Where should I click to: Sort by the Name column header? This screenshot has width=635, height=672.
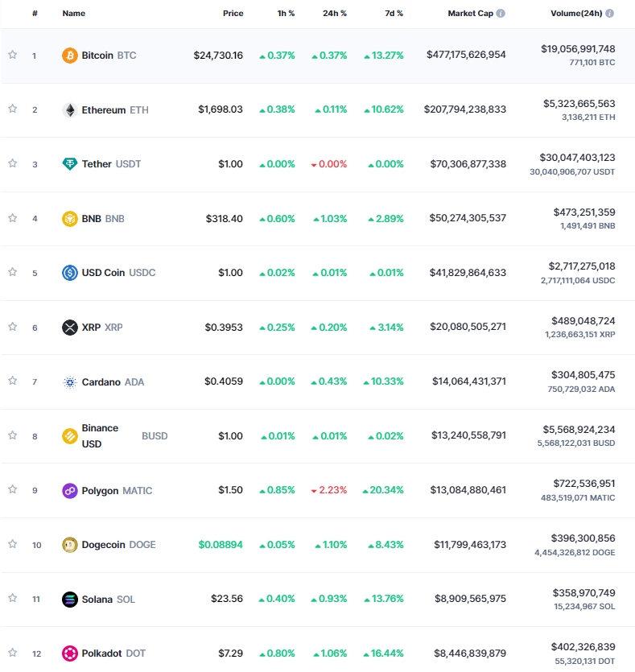(74, 14)
